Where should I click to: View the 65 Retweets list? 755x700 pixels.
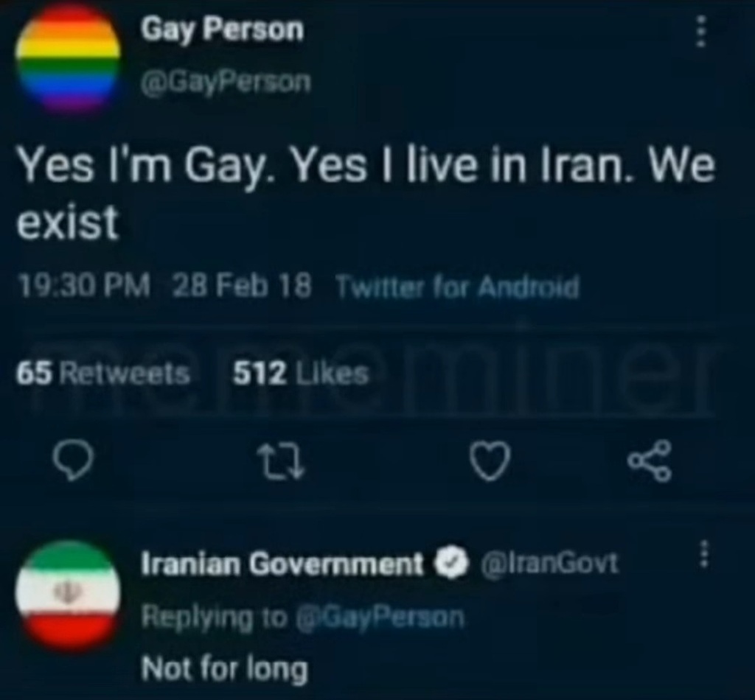coord(102,374)
